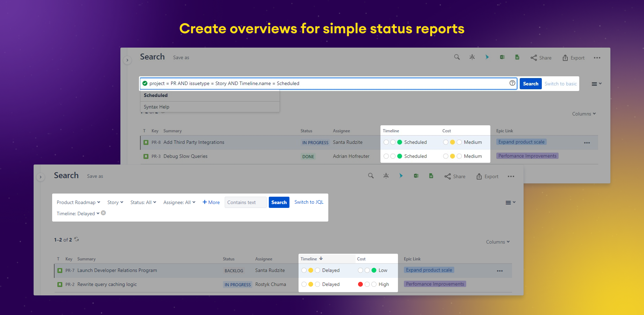
Task: Click inside the Contains text field
Action: (245, 202)
